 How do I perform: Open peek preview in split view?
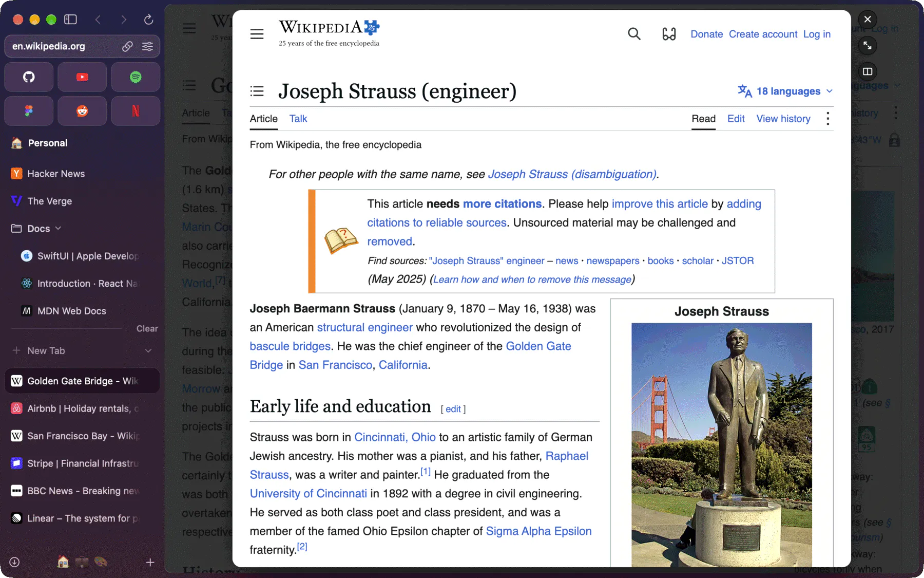868,71
